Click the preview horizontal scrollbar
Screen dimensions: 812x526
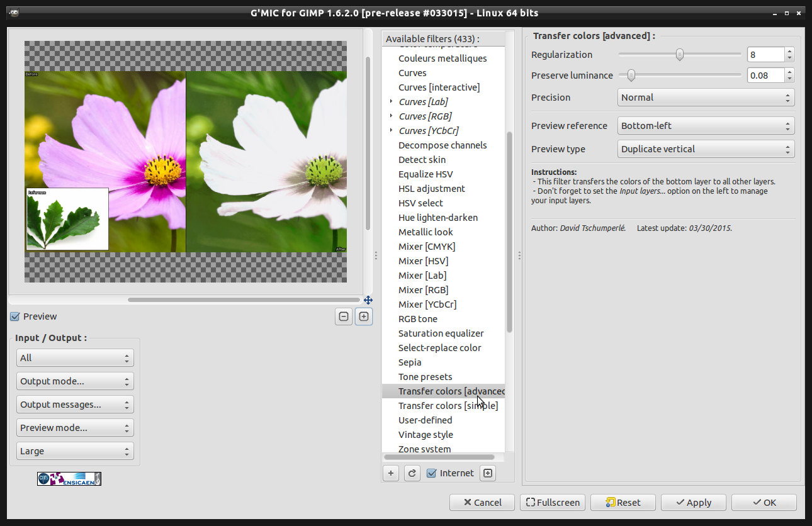(x=244, y=300)
